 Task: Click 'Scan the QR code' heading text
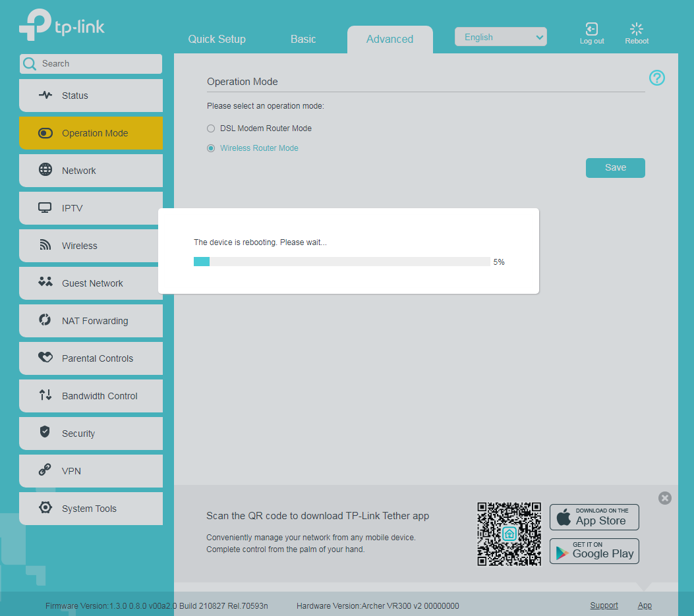click(318, 516)
